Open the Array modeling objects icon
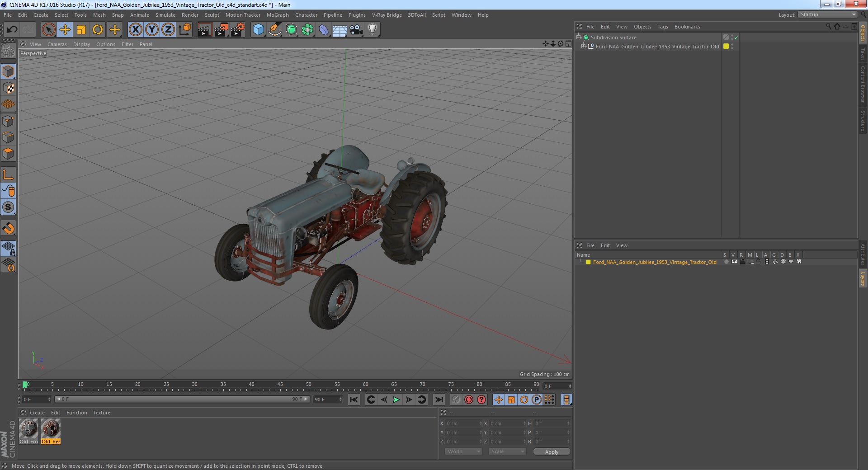 [307, 30]
